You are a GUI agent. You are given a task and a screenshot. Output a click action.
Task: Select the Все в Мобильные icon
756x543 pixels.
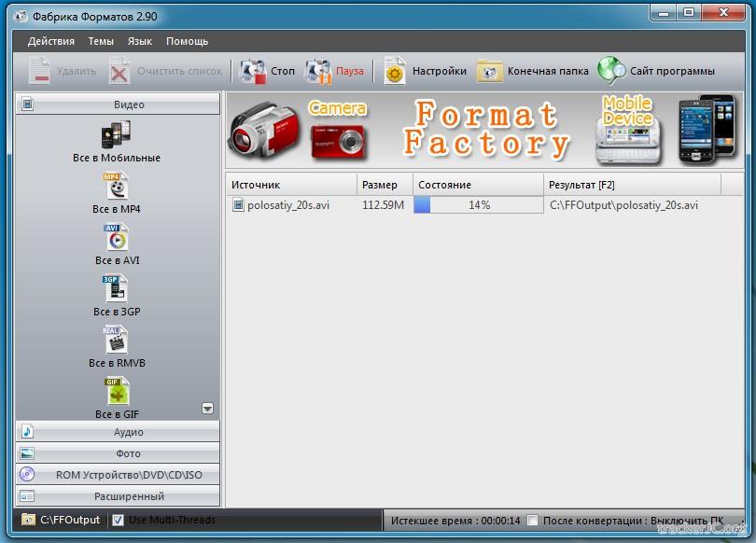[x=116, y=135]
